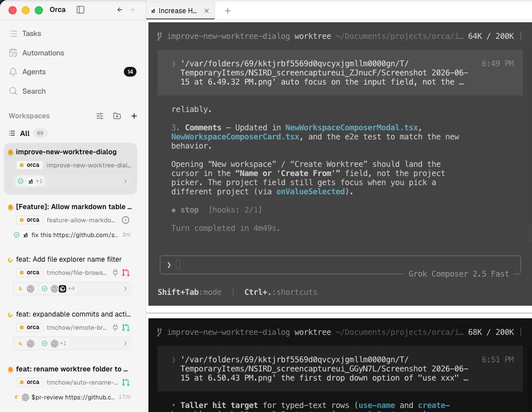Viewport: 532px width, 412px height.
Task: Click the black Vercel-style agent icon with +4
Action: (62, 289)
